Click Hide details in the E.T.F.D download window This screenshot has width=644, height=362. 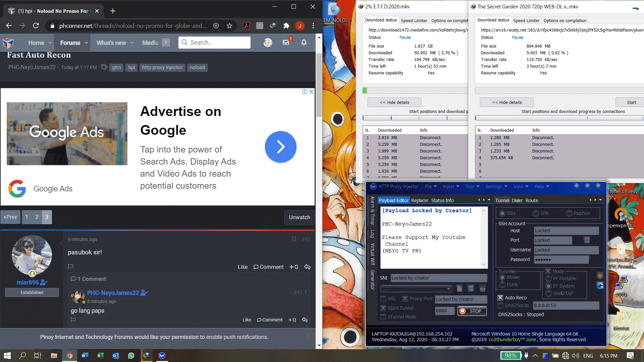(394, 102)
